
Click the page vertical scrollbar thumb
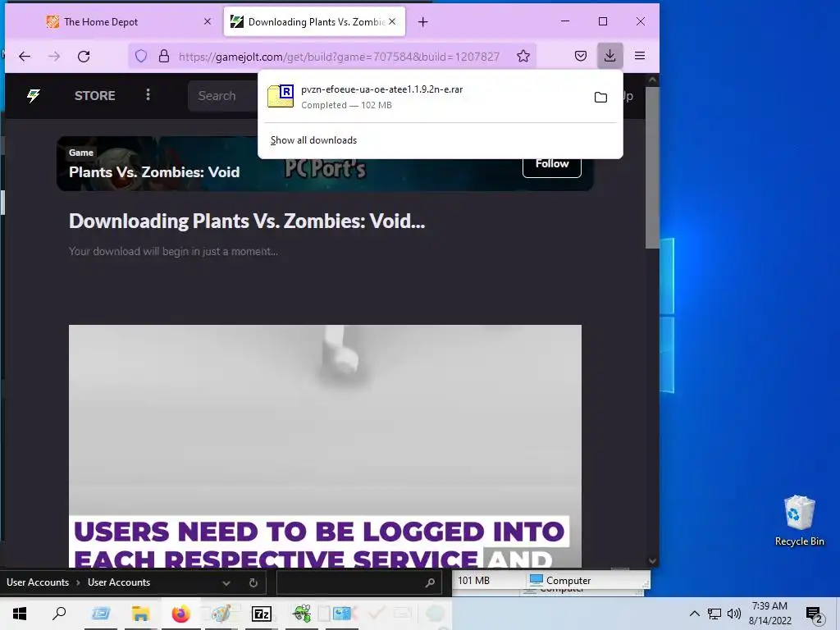point(652,167)
